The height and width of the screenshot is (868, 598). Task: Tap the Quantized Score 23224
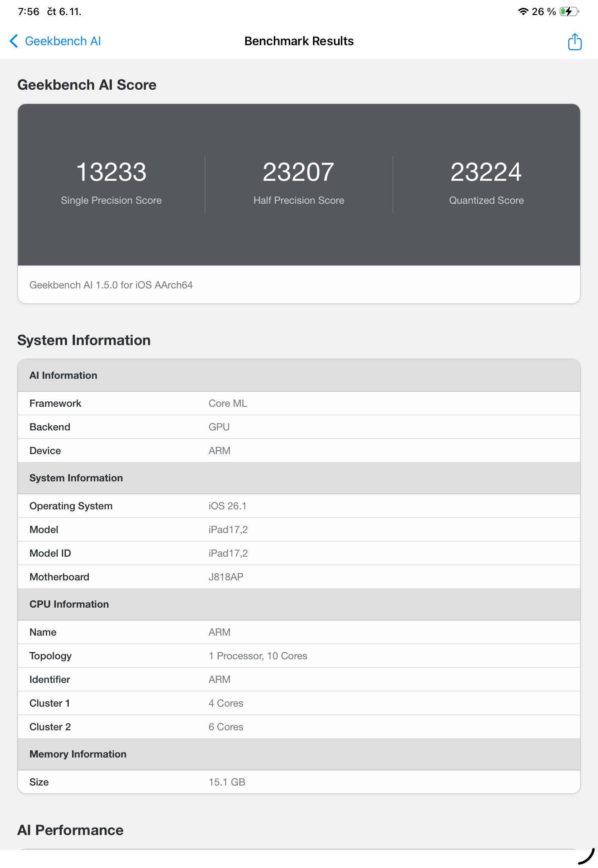pyautogui.click(x=486, y=172)
